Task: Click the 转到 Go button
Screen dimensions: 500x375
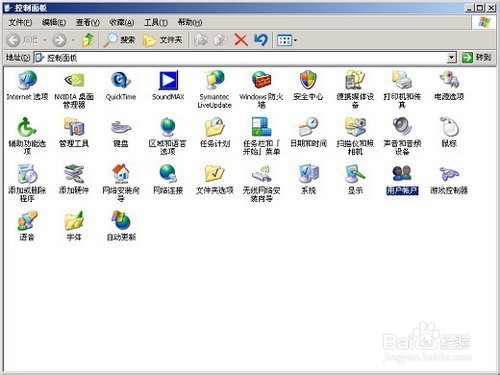Action: [x=476, y=57]
